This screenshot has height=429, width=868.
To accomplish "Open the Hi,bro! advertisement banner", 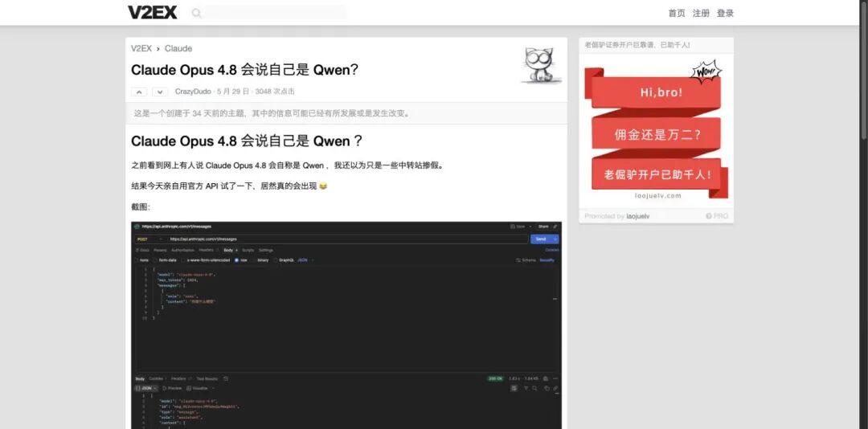I will pos(656,130).
